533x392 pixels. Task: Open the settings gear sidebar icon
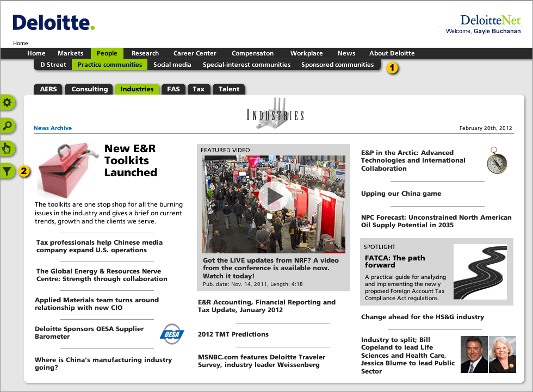[7, 103]
